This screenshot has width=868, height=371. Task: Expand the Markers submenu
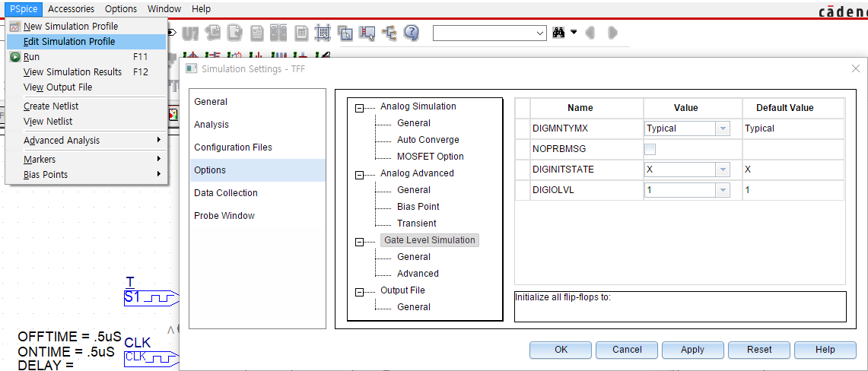[x=86, y=159]
